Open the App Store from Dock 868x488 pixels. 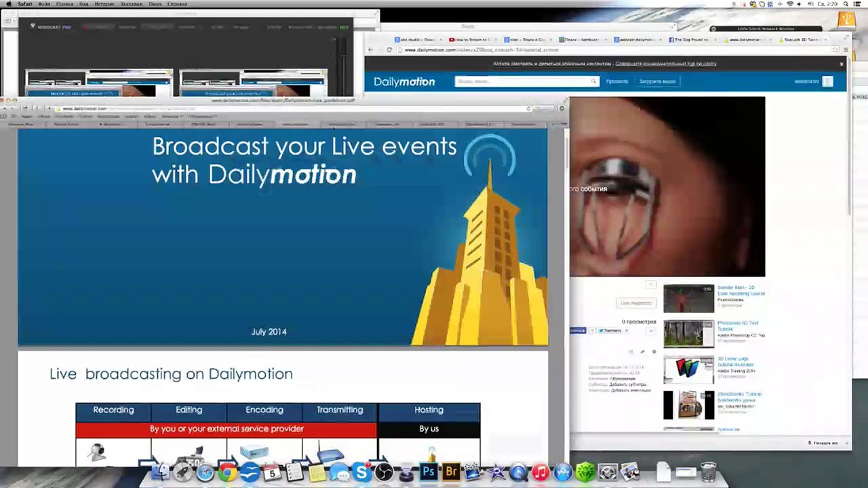click(563, 472)
